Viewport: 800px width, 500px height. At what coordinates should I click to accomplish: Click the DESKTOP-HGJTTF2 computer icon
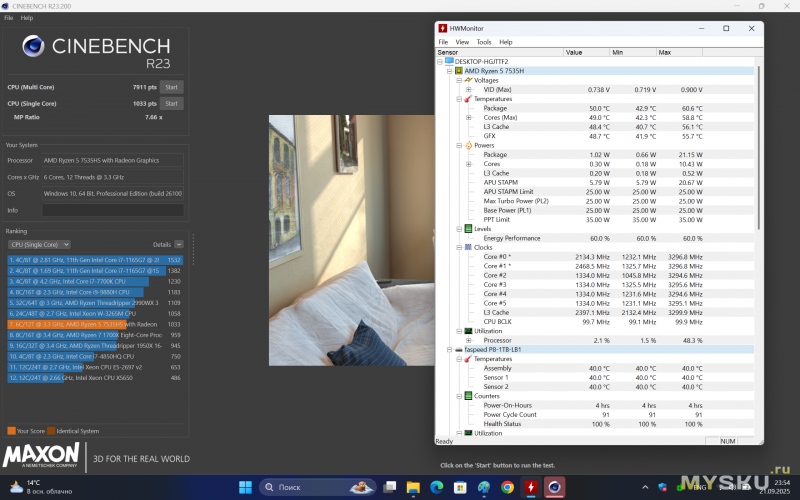[x=449, y=61]
